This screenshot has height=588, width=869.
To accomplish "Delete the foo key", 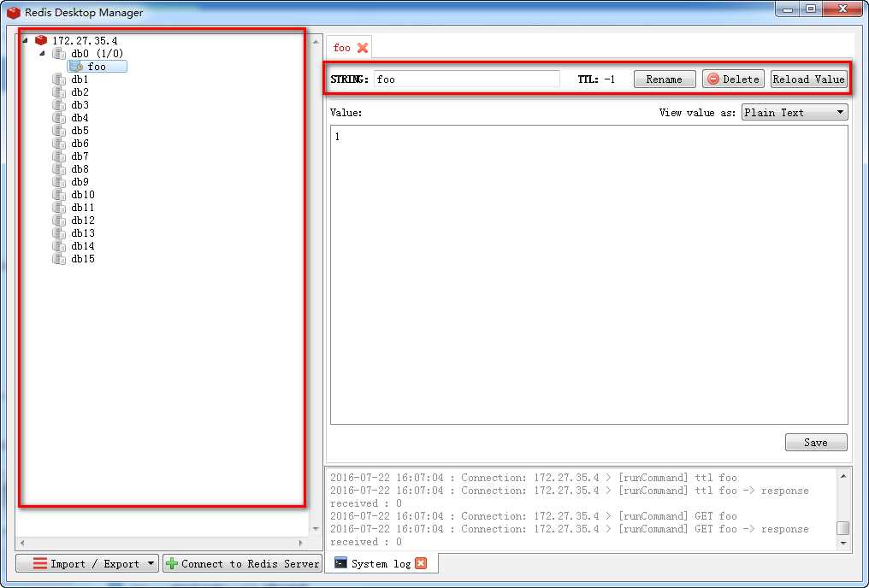I will (733, 79).
